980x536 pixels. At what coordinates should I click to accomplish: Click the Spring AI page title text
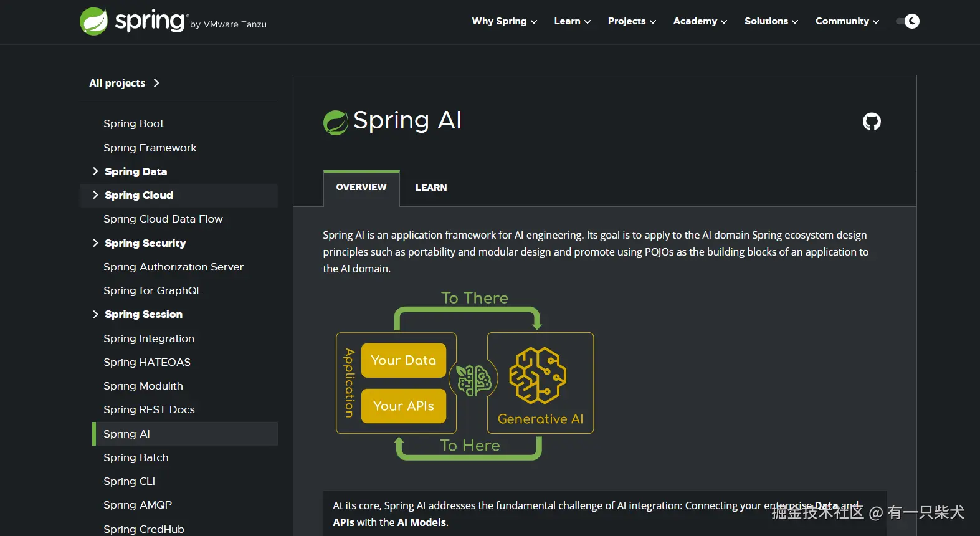click(x=407, y=120)
